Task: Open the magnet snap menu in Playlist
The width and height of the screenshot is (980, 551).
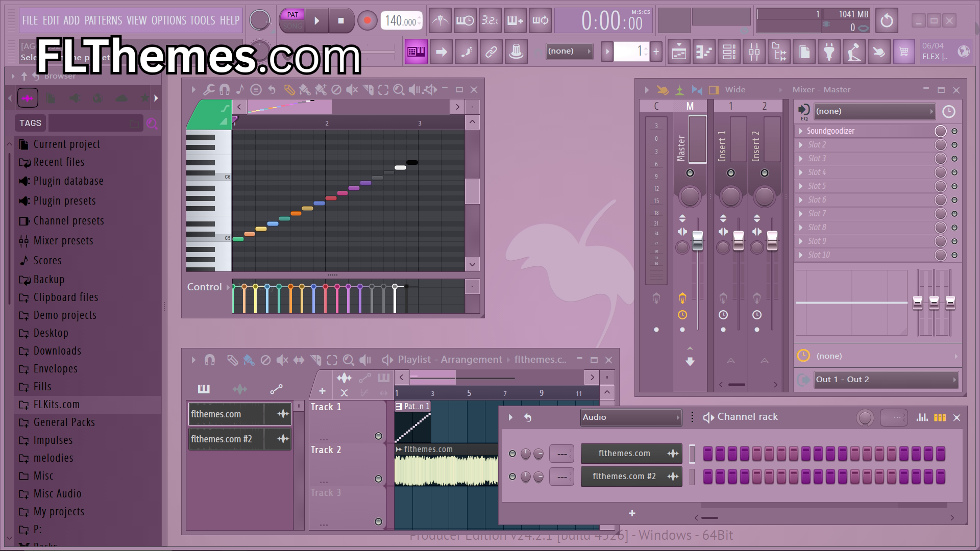Action: tap(209, 360)
